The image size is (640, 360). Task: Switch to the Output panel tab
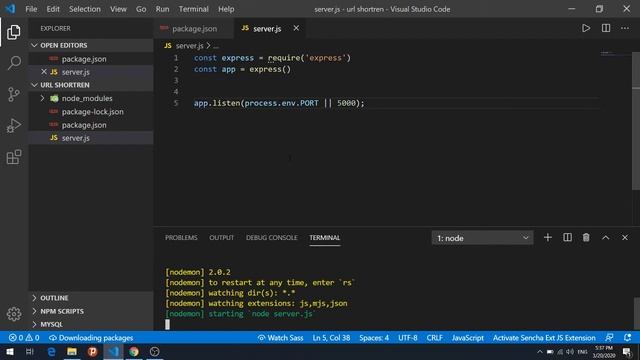(221, 238)
